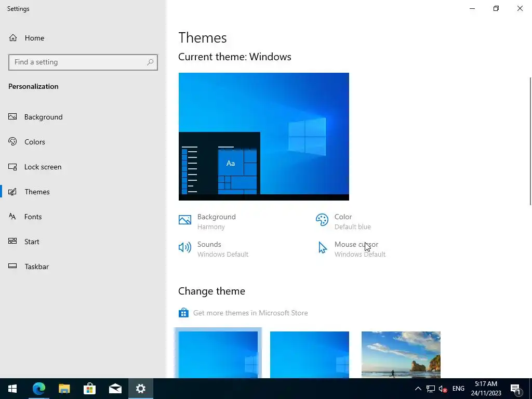The image size is (532, 399).
Task: Open Get more themes in Microsoft Store link
Action: tap(250, 313)
